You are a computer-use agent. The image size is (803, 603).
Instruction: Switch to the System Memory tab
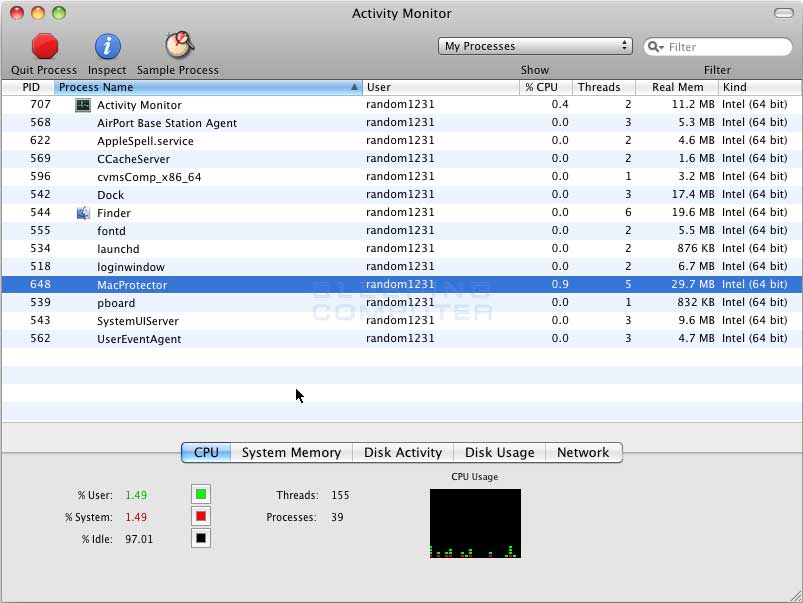click(291, 452)
